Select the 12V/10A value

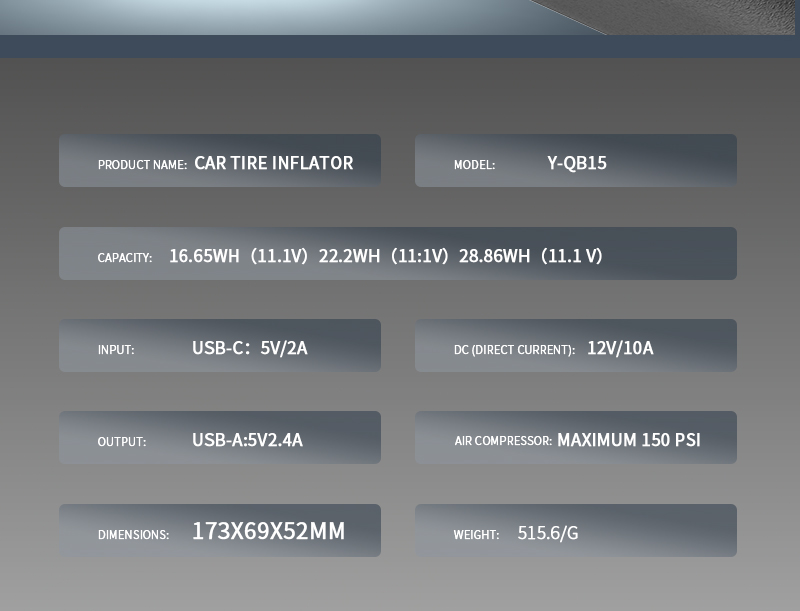[x=620, y=348]
